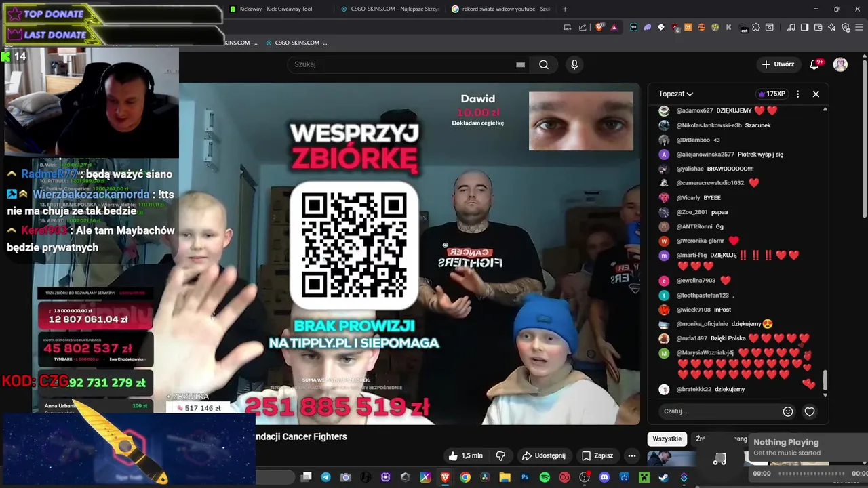Viewport: 868px width, 488px height.
Task: Open a new browser tab
Action: [x=565, y=9]
